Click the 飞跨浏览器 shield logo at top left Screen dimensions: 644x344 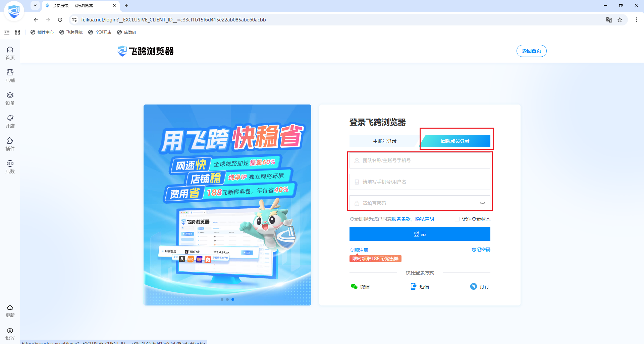point(14,11)
